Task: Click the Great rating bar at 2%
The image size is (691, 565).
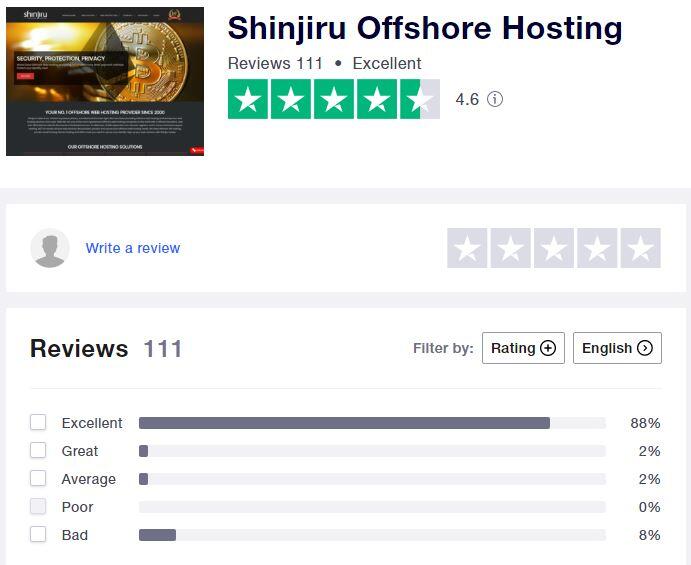Action: click(372, 451)
